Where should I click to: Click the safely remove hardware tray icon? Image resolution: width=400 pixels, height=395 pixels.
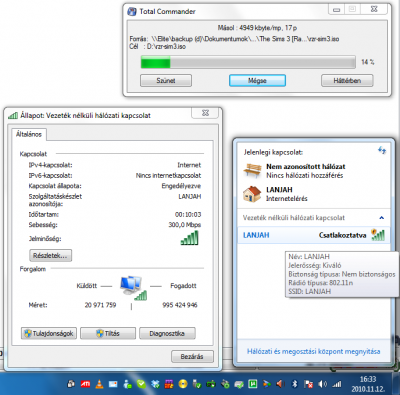[x=196, y=384]
